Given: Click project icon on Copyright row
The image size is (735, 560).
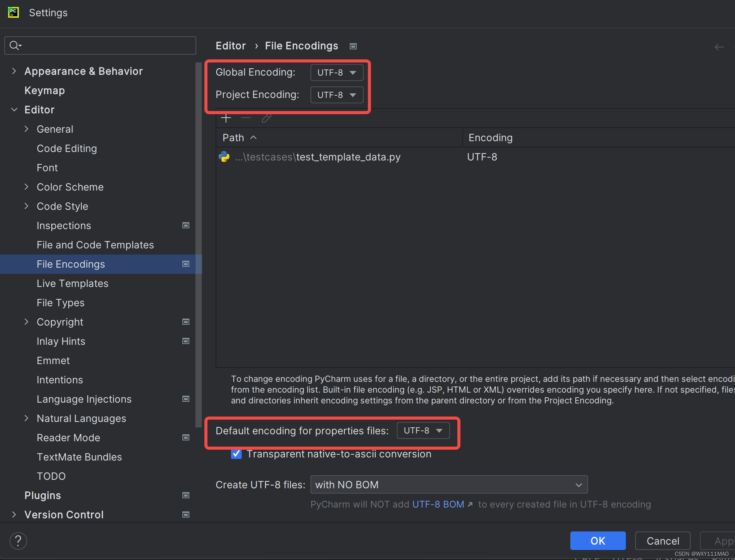Looking at the screenshot, I should point(186,322).
